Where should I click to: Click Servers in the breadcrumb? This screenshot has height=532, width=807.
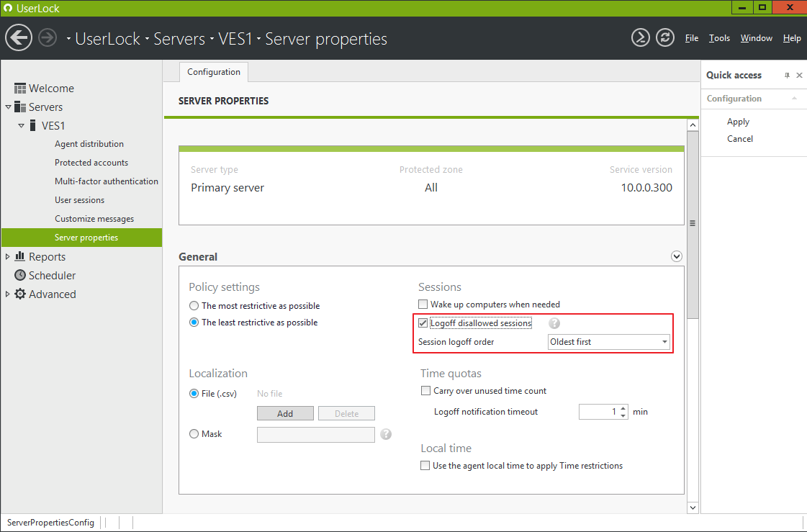click(179, 39)
